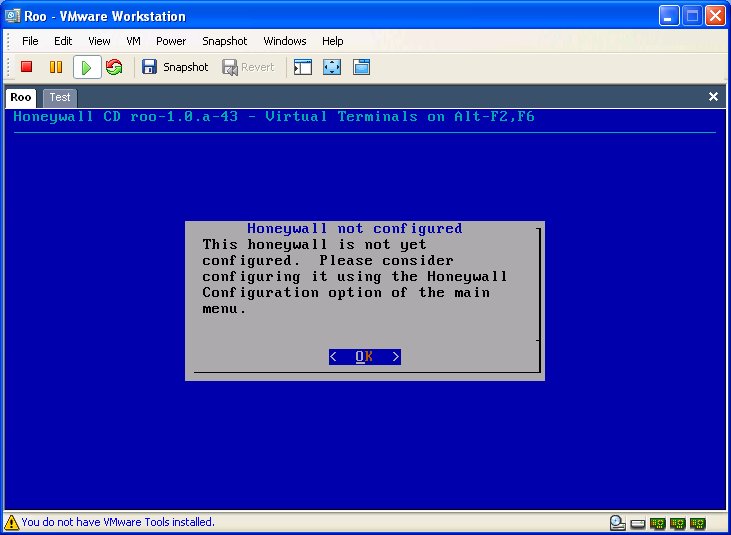Screen dimensions: 731x535
Task: Switch to the Test tab
Action: click(60, 97)
